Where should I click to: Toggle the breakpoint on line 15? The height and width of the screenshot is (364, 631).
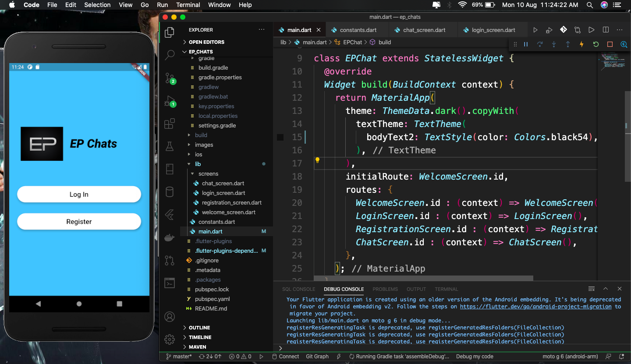[x=280, y=138]
